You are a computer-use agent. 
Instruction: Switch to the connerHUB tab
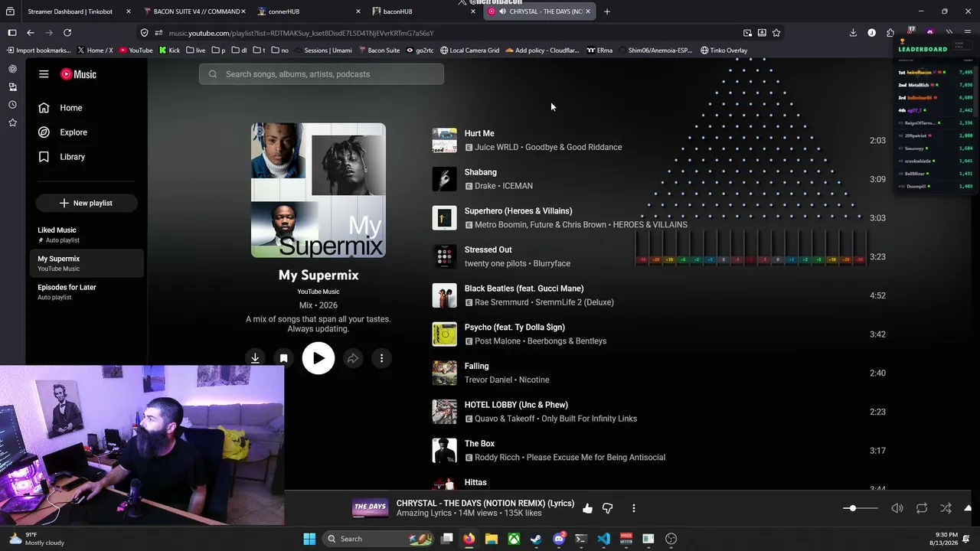point(309,11)
